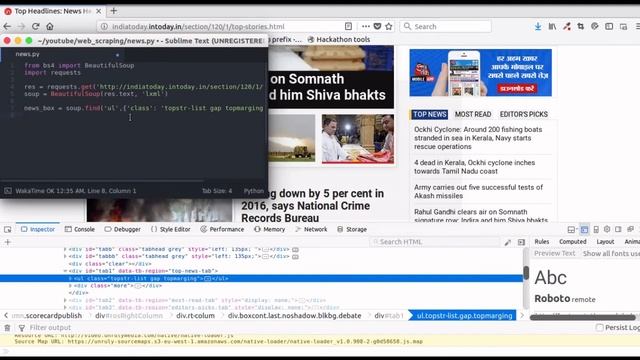640x360 pixels.
Task: Open the Performance tab
Action: click(222, 229)
